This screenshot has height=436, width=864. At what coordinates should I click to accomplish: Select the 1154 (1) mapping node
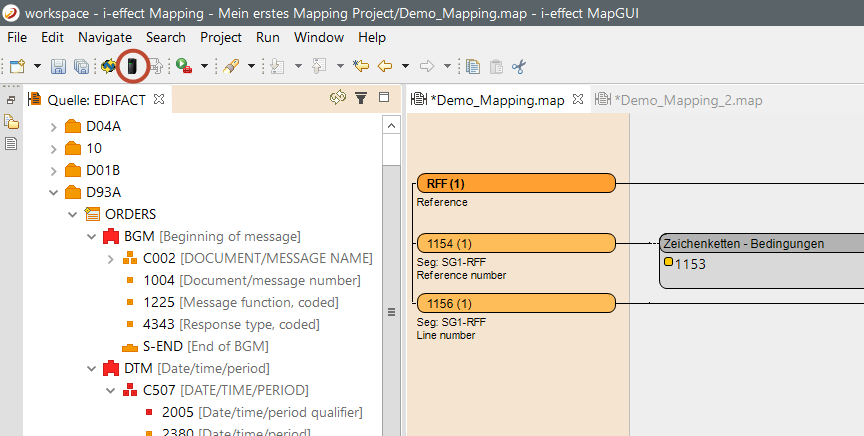(515, 243)
